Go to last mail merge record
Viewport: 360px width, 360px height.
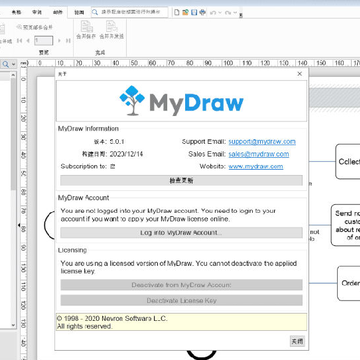(68, 41)
